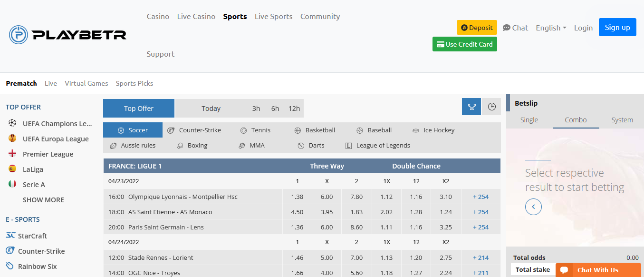Switch betslip to the System tab
Viewport: 644px width, 277px height.
(x=622, y=120)
